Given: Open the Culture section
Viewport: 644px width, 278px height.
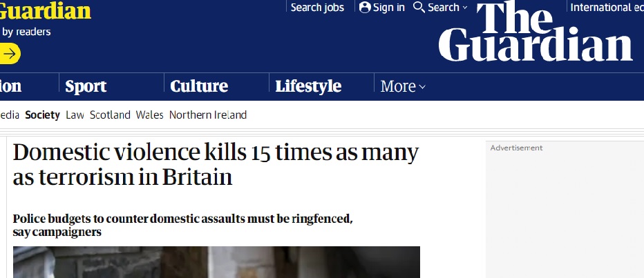Looking at the screenshot, I should [x=199, y=86].
